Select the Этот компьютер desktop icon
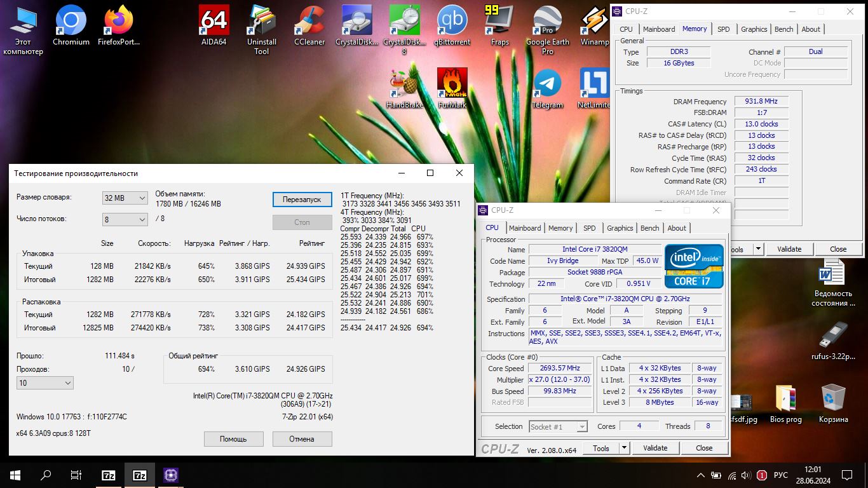Image resolution: width=868 pixels, height=488 pixels. 24,30
